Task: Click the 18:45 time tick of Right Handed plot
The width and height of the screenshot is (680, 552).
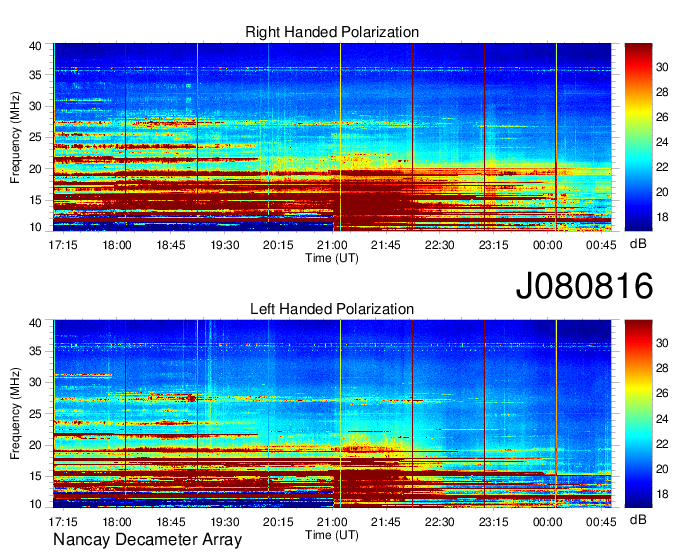Action: pyautogui.click(x=171, y=245)
